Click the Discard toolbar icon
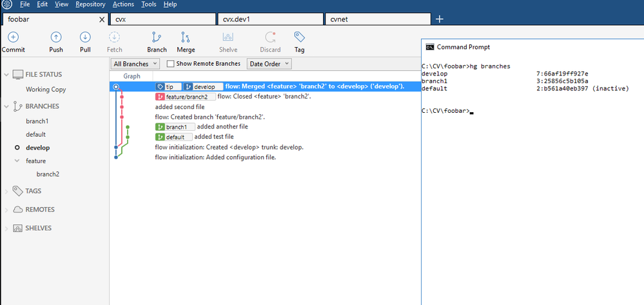The image size is (644, 305). point(270,37)
